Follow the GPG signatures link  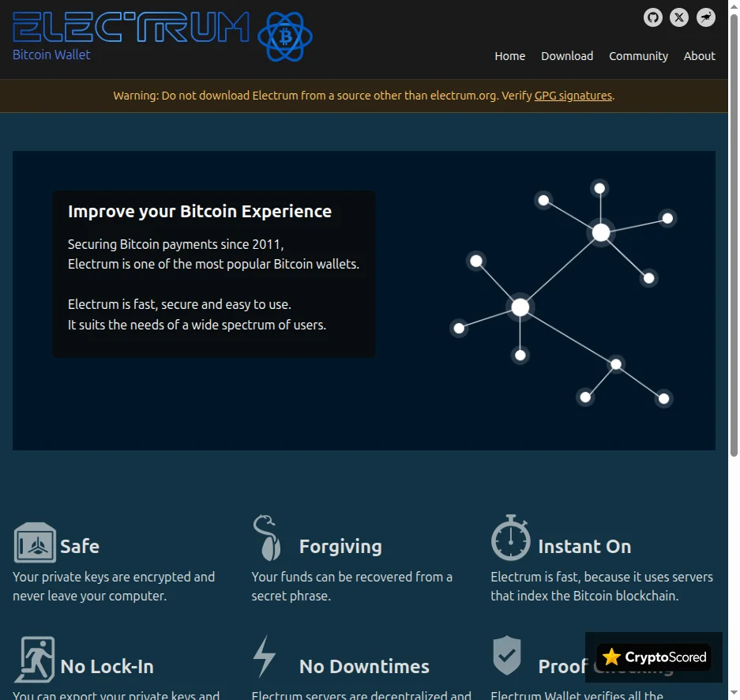[573, 96]
